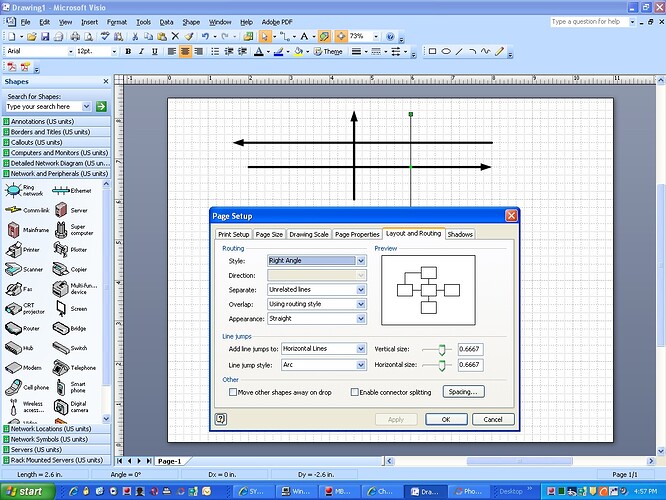Align text left
Viewport: 666px width, 500px height.
[x=172, y=51]
